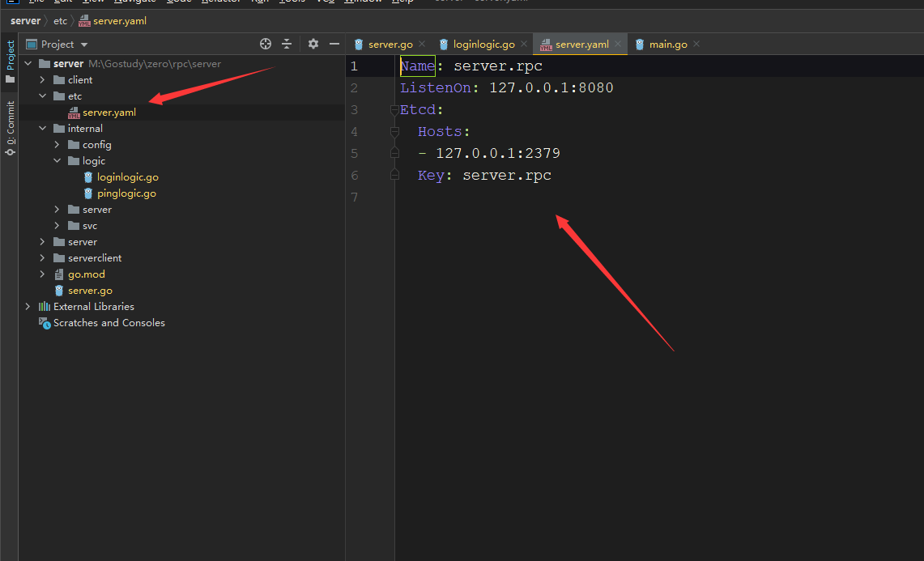Click the Scratches and Consoles clock icon
924x561 pixels.
tap(45, 323)
